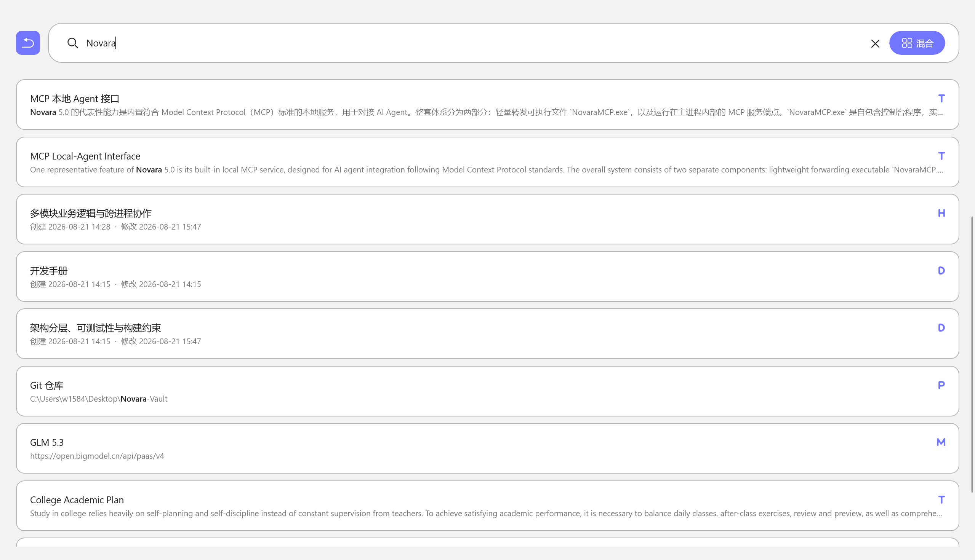Click the https://open.bigmodel.cn/api/paas/v4 URL text

coord(97,456)
